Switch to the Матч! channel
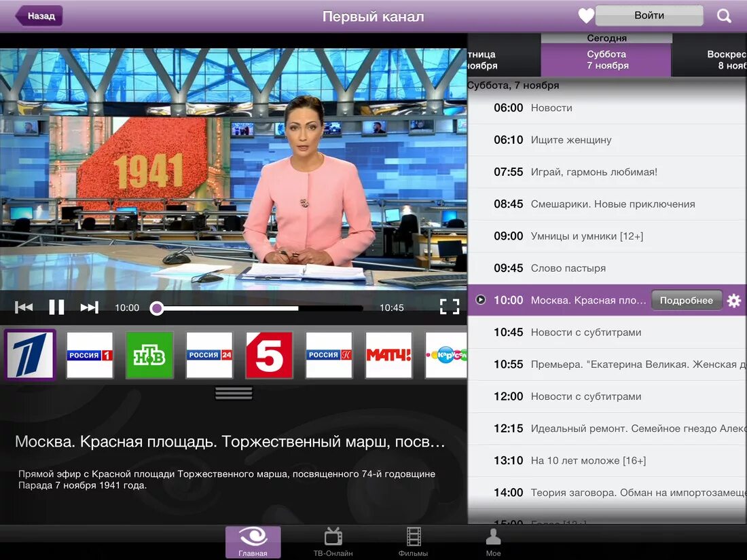The height and width of the screenshot is (560, 747). tap(388, 355)
